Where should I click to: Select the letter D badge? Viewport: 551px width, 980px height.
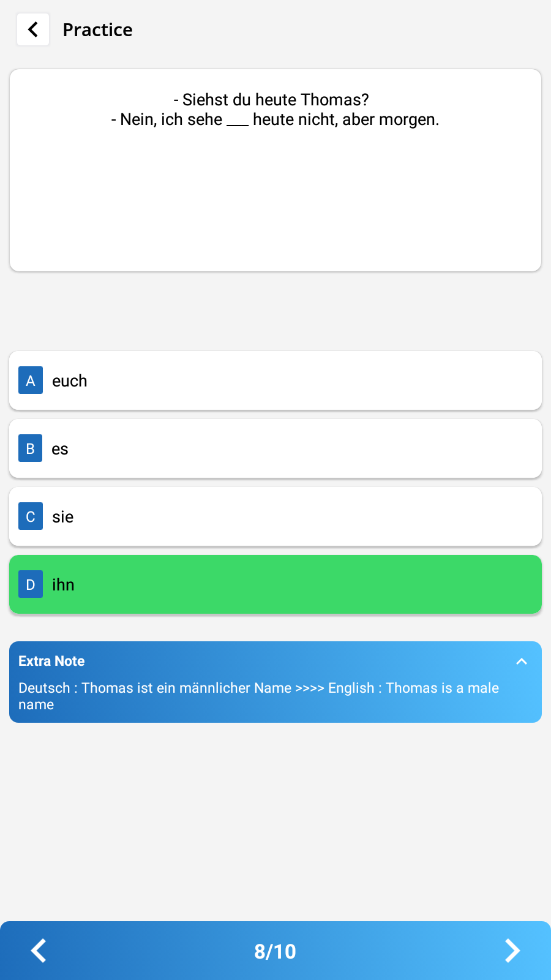[31, 584]
